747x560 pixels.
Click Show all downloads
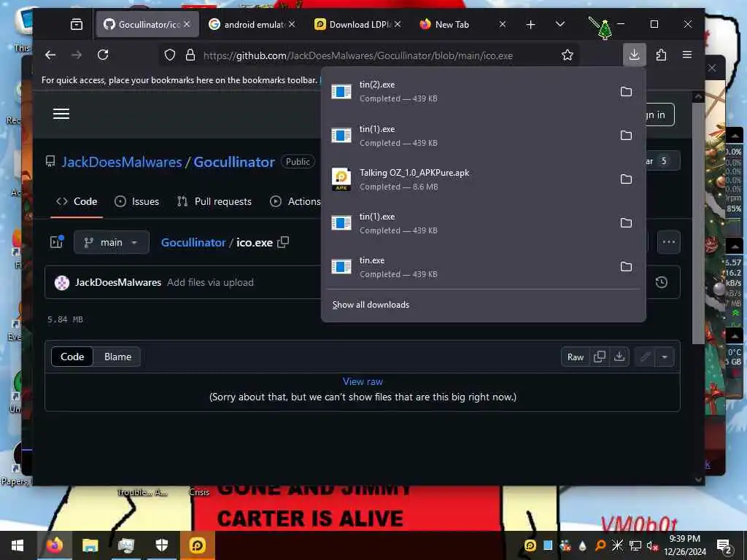(x=371, y=305)
